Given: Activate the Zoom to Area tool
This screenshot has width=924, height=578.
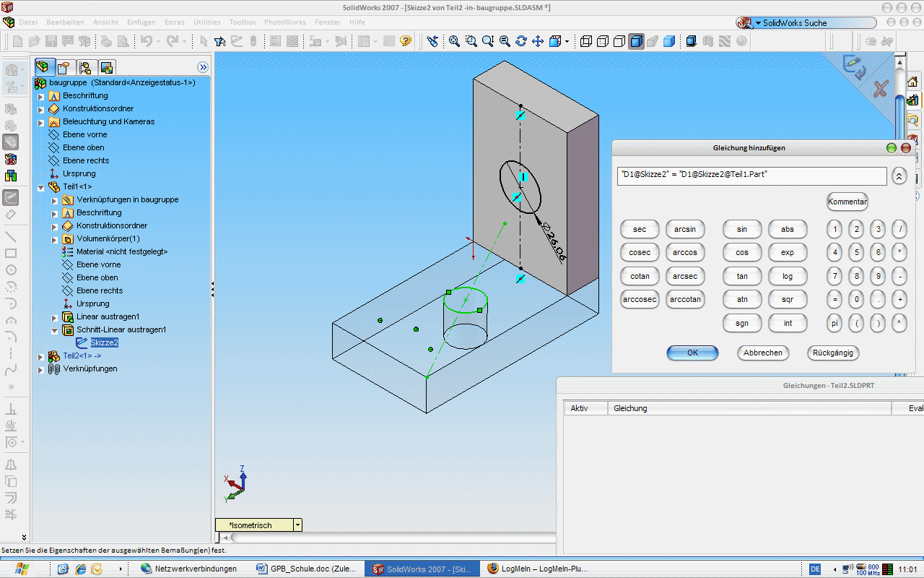Looking at the screenshot, I should coord(471,41).
